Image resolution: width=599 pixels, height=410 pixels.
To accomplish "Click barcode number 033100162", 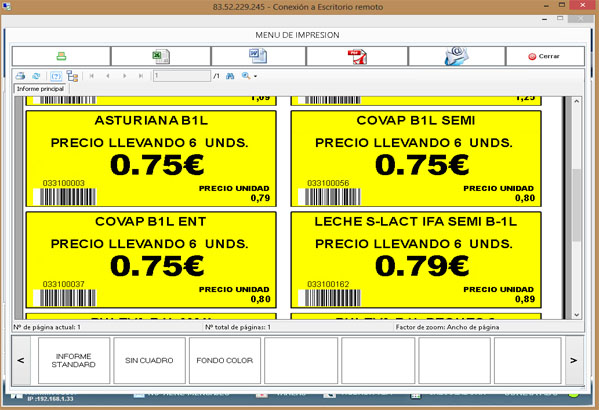I will 328,284.
